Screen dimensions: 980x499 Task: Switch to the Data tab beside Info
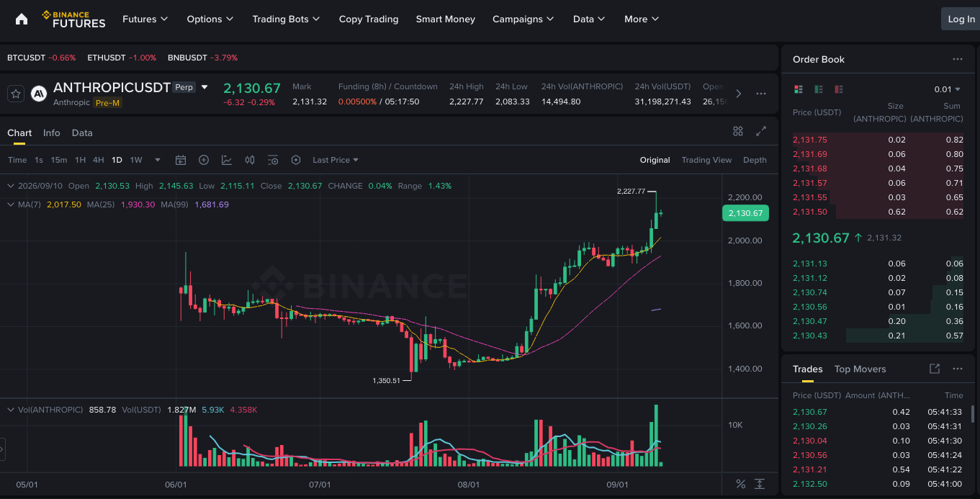pyautogui.click(x=82, y=132)
